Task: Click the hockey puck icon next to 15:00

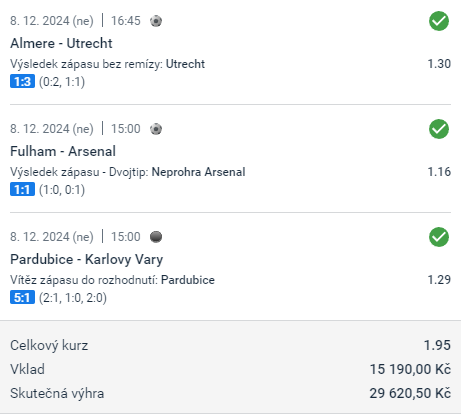Action: pyautogui.click(x=156, y=237)
